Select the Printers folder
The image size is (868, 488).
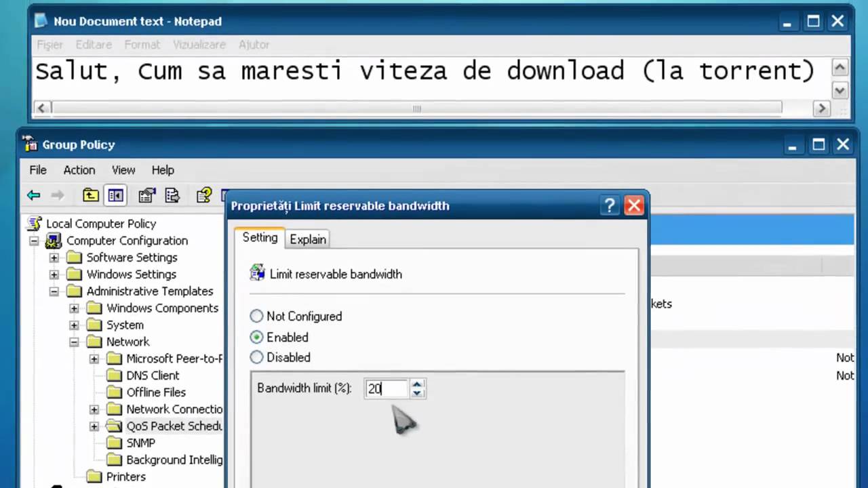(x=125, y=476)
